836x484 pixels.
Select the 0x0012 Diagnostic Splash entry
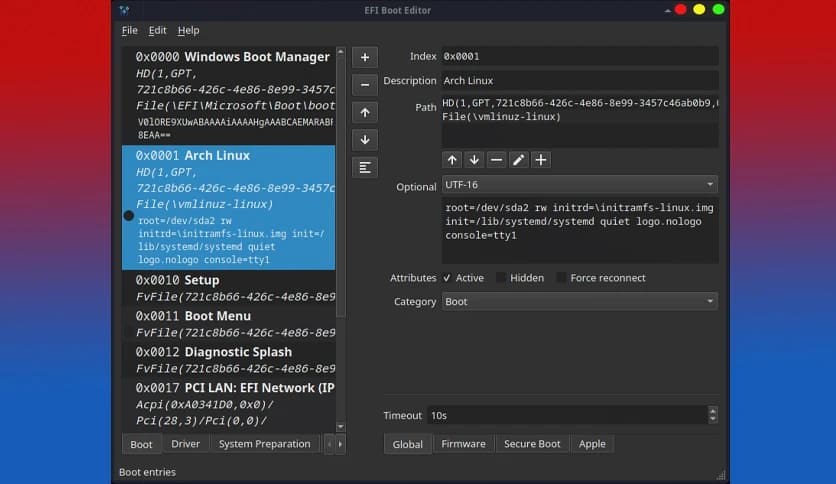(x=229, y=360)
